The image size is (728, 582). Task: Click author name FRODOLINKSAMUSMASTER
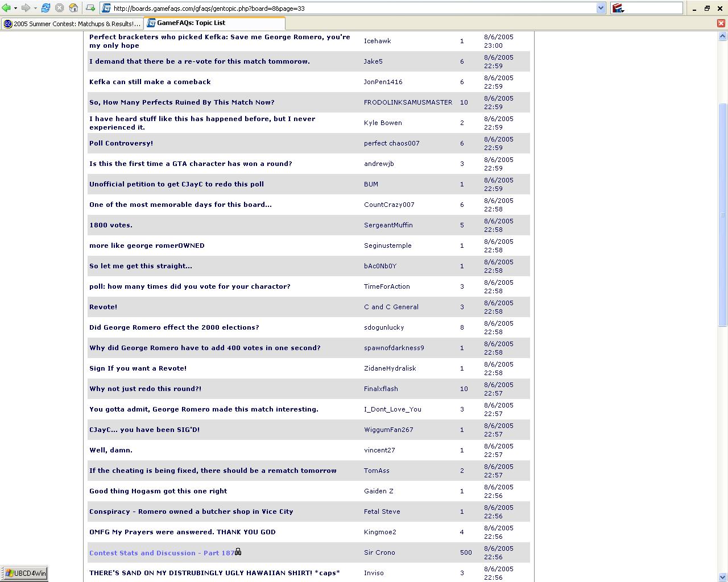(x=408, y=102)
